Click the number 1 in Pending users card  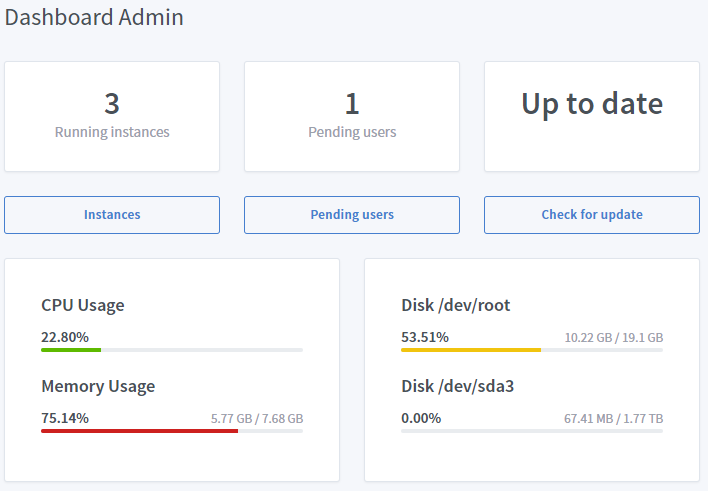[x=352, y=103]
